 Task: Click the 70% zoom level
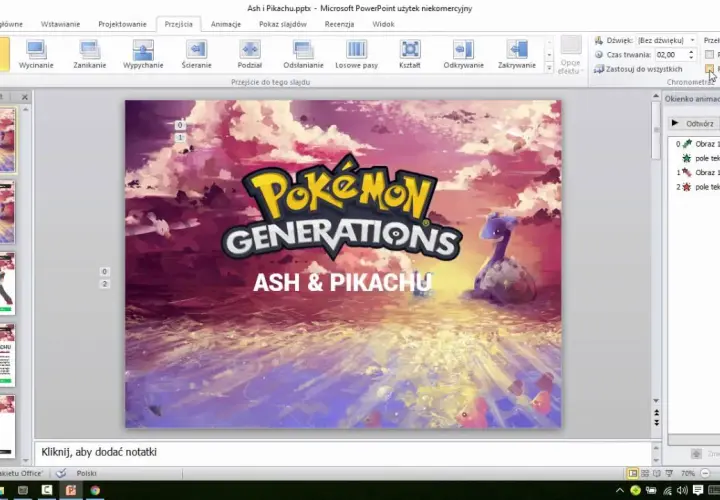click(688, 473)
